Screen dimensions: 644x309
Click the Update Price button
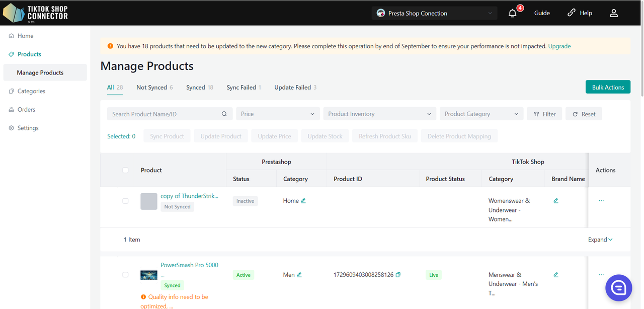[275, 136]
